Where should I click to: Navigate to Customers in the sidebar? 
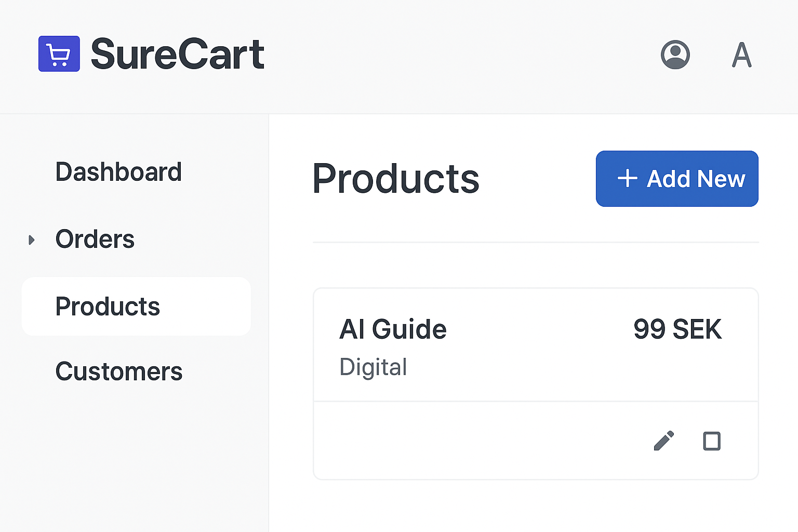click(x=119, y=371)
